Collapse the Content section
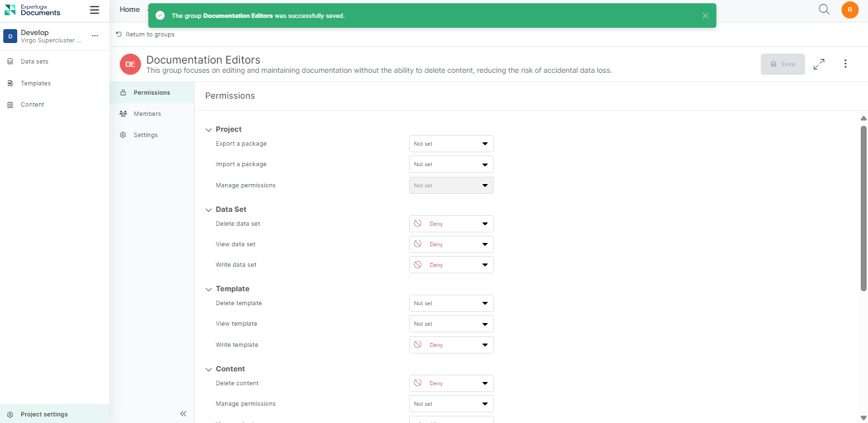This screenshot has height=423, width=868. tap(209, 369)
